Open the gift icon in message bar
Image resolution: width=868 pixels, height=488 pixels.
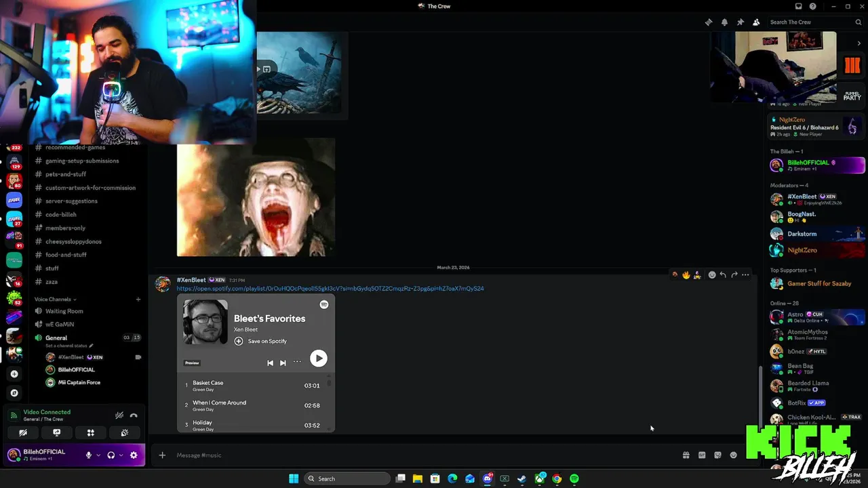(686, 455)
